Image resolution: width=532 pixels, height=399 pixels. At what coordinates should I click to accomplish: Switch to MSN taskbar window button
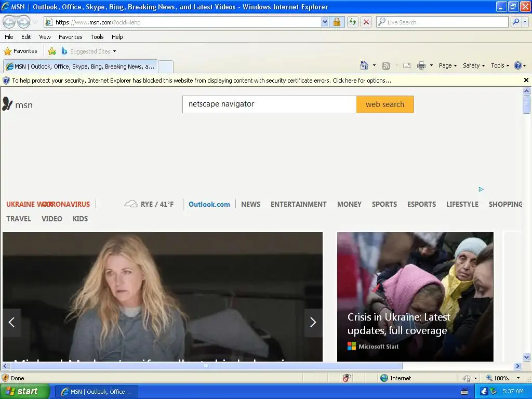tap(96, 392)
